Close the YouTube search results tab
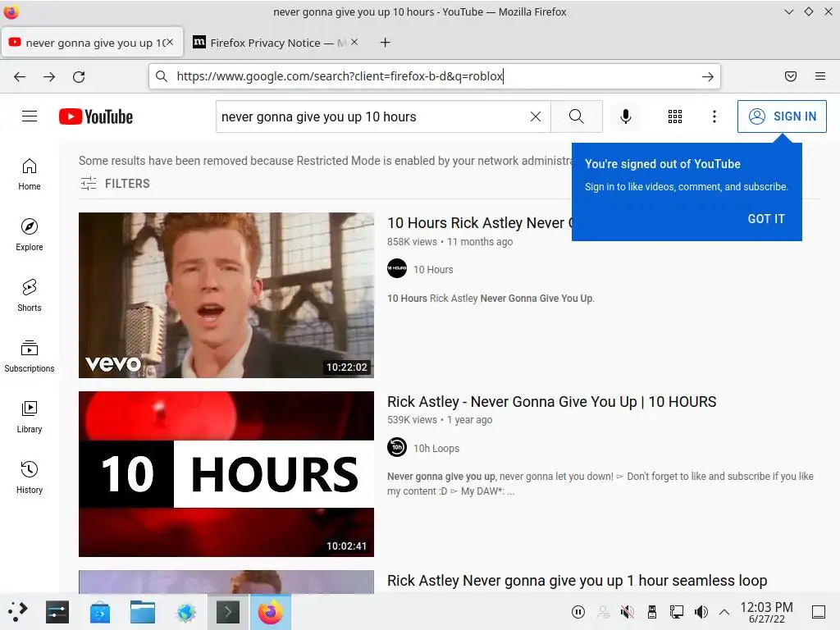This screenshot has height=630, width=840. pos(170,42)
